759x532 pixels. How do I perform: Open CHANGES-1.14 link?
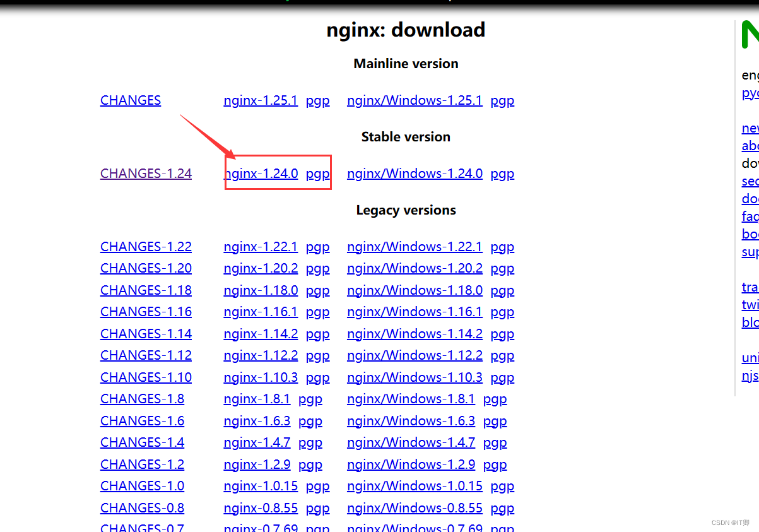(146, 334)
